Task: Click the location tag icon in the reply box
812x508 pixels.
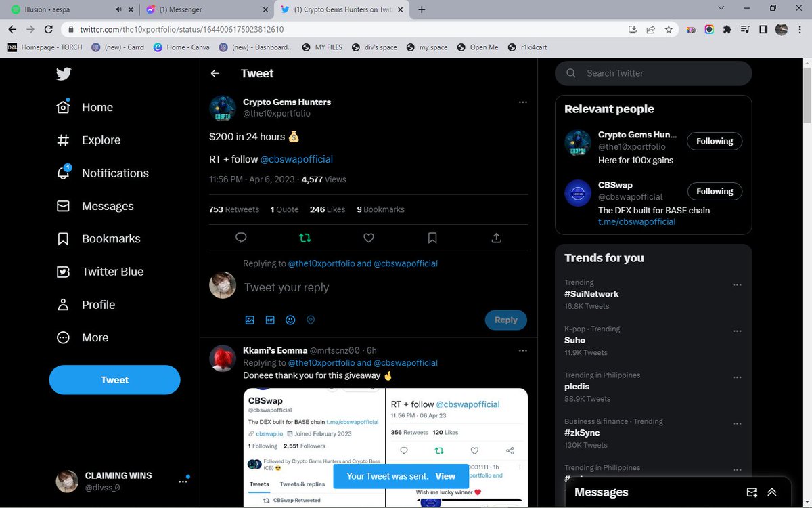Action: tap(311, 320)
